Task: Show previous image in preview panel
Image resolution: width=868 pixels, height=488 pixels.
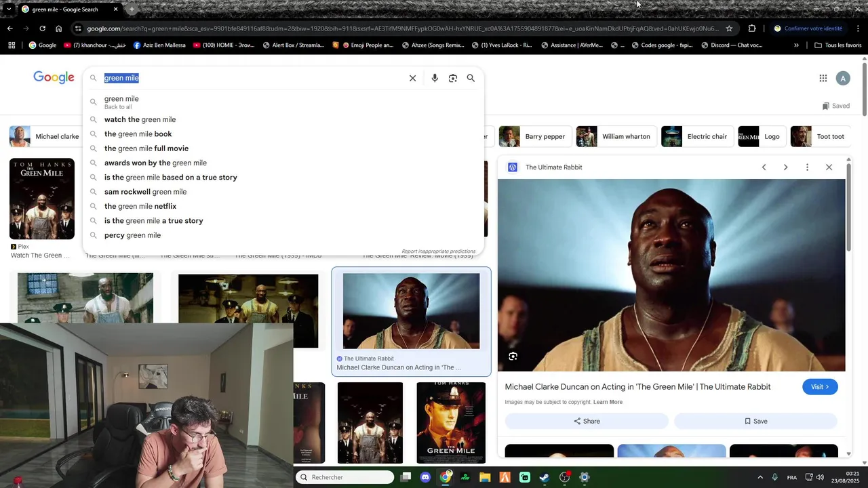Action: [764, 167]
